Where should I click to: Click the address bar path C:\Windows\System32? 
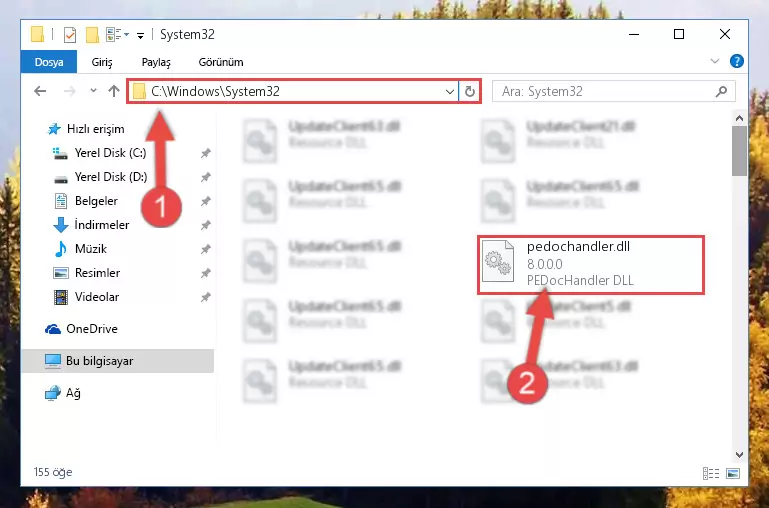click(215, 91)
